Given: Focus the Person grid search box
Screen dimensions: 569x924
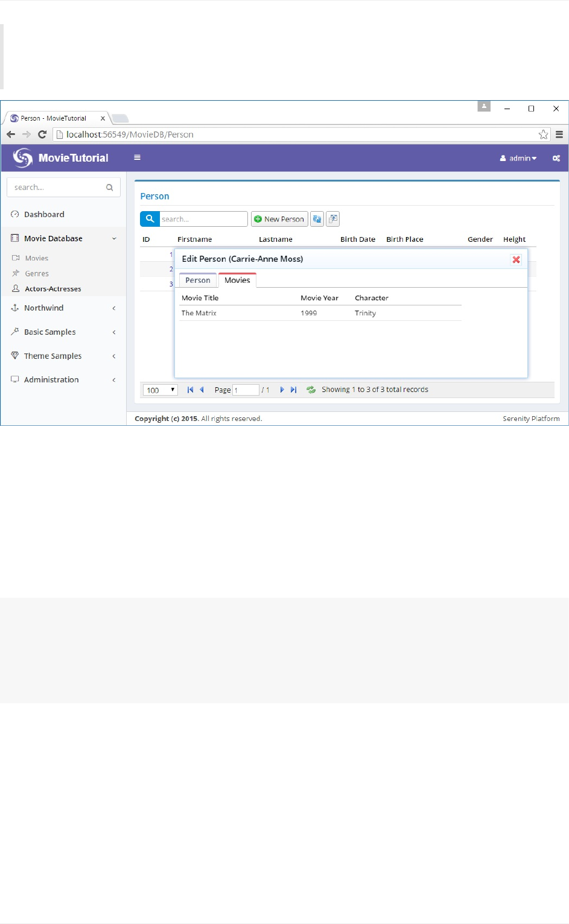Looking at the screenshot, I should click(203, 219).
